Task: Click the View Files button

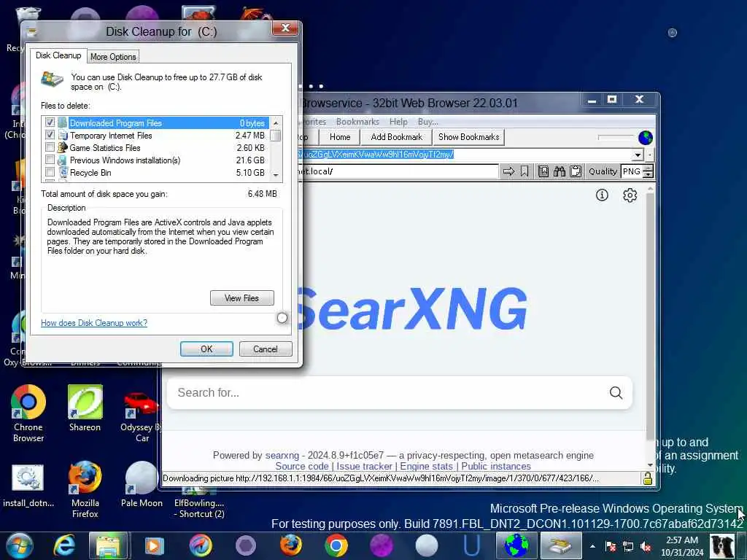Action: point(242,298)
